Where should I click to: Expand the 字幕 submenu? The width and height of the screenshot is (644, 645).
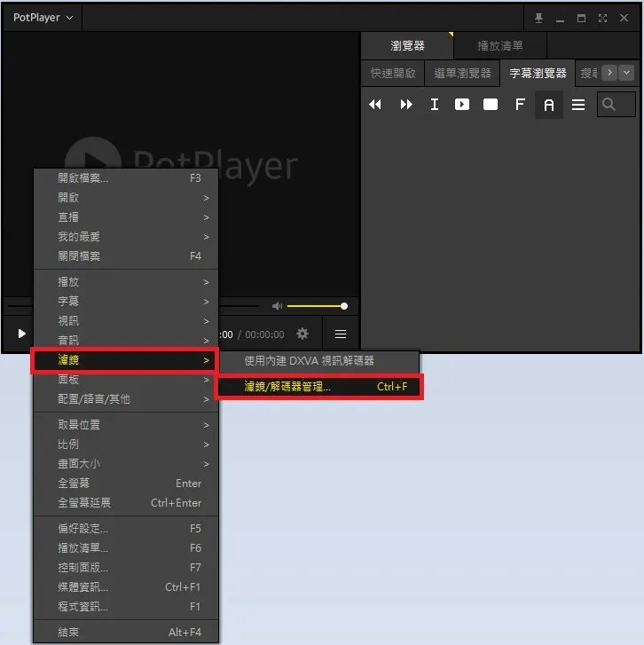pyautogui.click(x=126, y=302)
